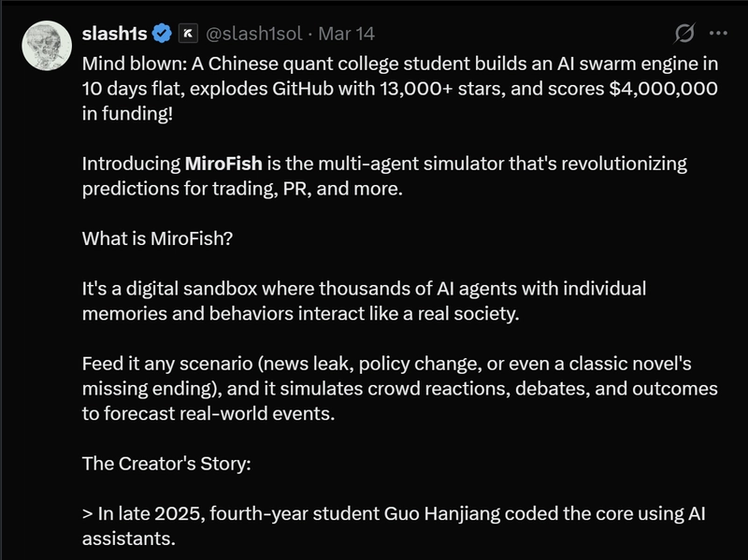The width and height of the screenshot is (748, 560).
Task: Click the K affiliate badge icon
Action: (x=188, y=34)
